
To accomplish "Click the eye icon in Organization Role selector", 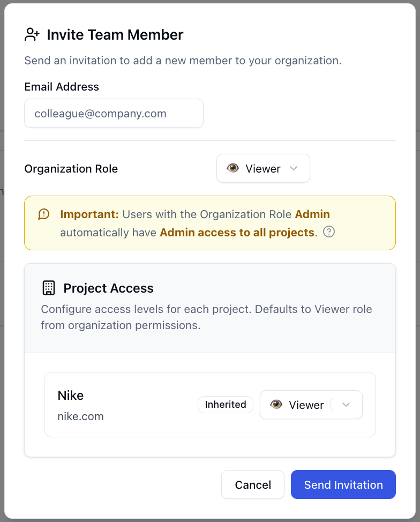I will 232,169.
